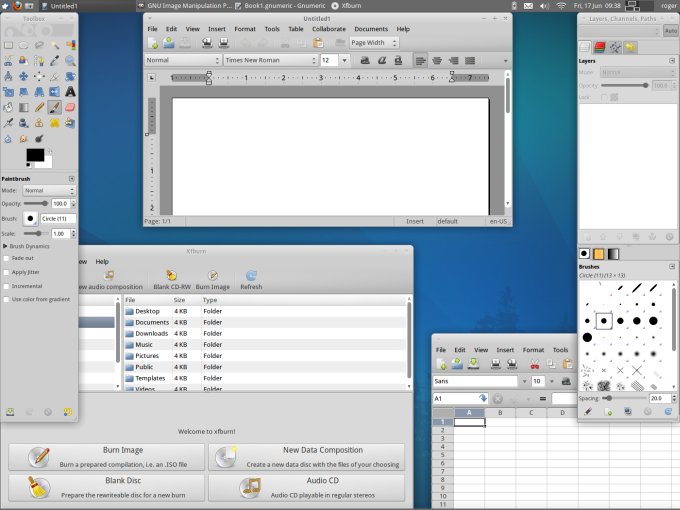Screen dimensions: 680x510
Task: Click Burn Image icon in Xfburn toolbar
Action: [x=212, y=275]
